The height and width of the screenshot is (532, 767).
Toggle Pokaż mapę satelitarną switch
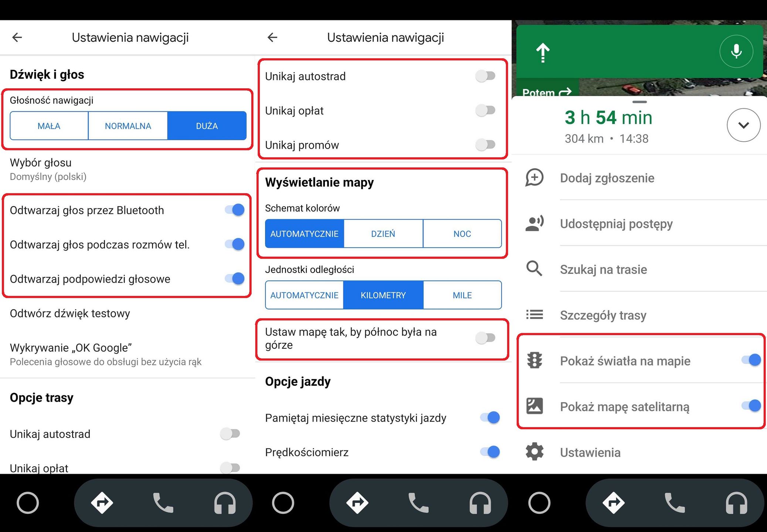point(751,406)
